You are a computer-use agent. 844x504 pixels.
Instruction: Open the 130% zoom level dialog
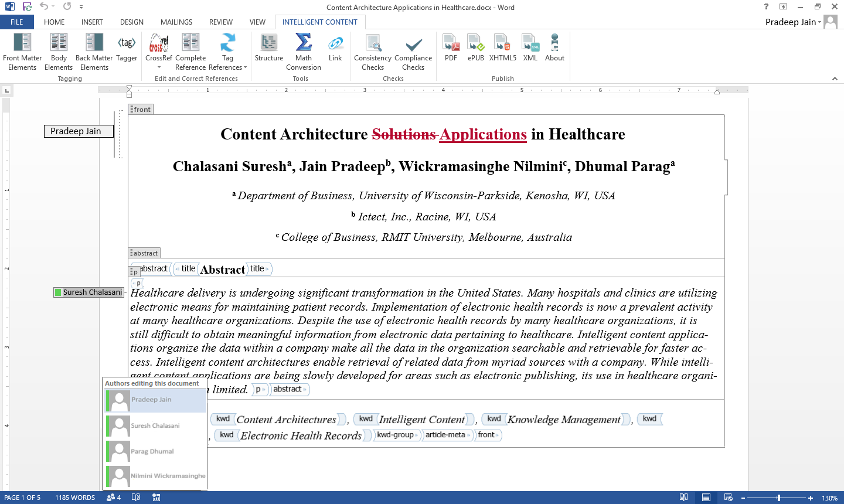pos(829,498)
